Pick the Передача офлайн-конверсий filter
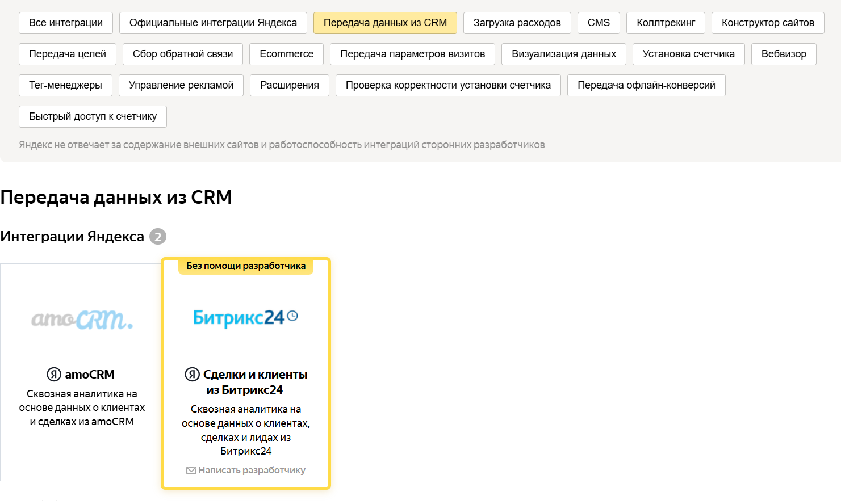 (646, 85)
